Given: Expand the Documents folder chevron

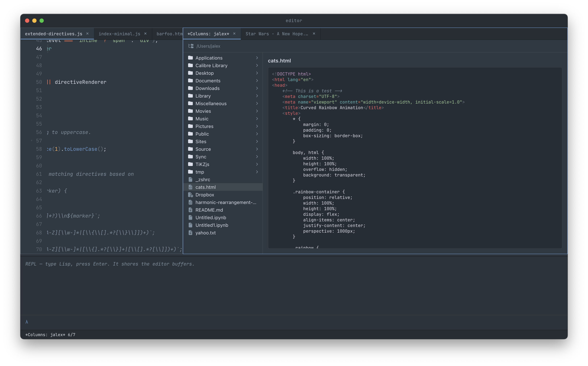Looking at the screenshot, I should (x=257, y=81).
